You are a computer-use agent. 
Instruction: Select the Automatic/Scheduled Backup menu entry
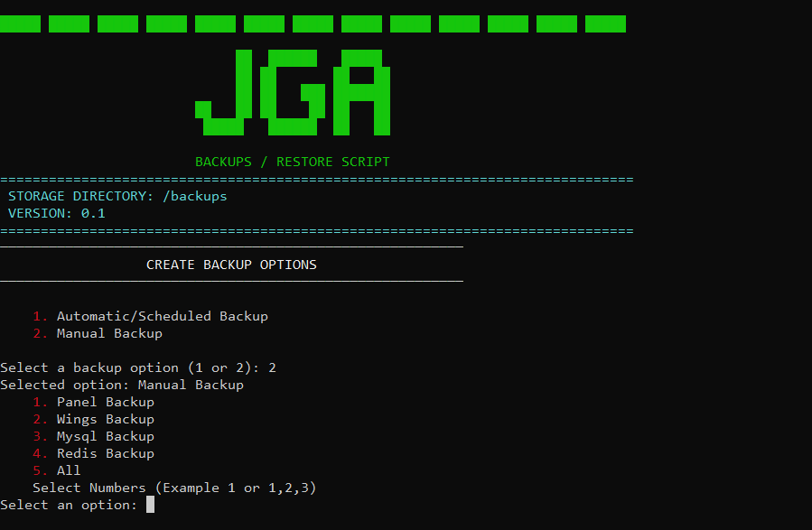point(162,316)
